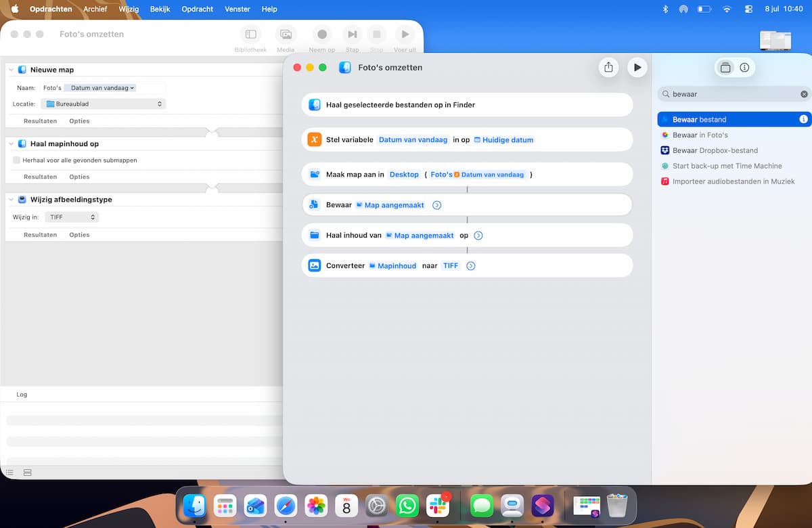
Task: Expand options of the Converteer action
Action: (x=471, y=266)
